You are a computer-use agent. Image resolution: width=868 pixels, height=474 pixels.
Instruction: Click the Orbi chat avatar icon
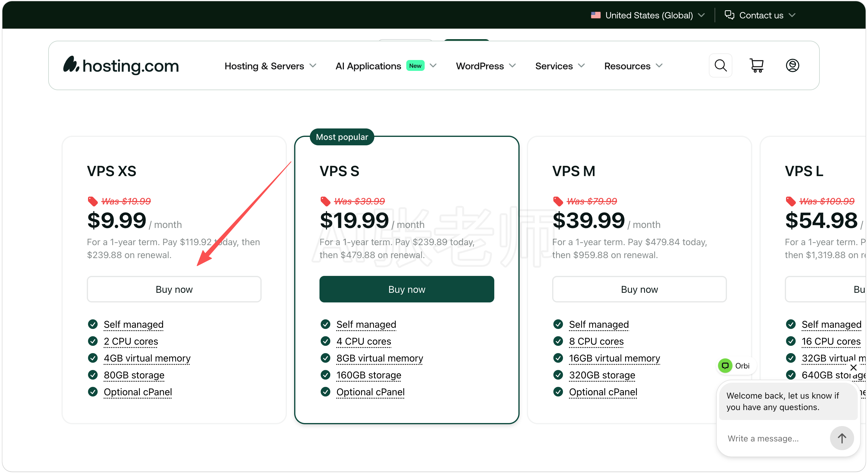pyautogui.click(x=725, y=365)
